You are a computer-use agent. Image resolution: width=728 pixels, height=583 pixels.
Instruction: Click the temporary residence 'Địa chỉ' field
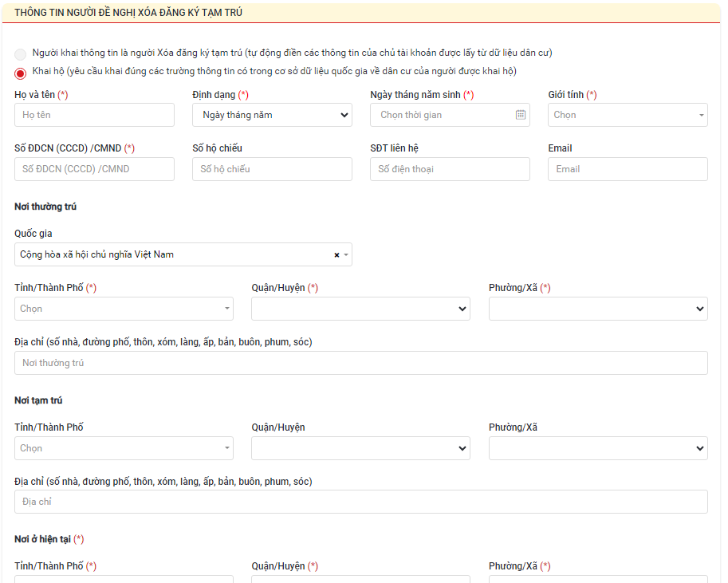360,502
